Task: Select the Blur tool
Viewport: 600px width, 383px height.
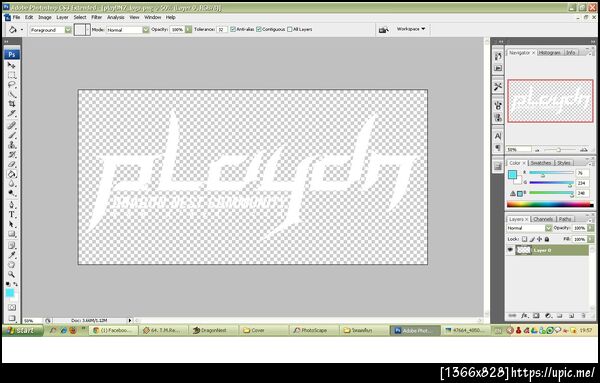Action: [11, 184]
